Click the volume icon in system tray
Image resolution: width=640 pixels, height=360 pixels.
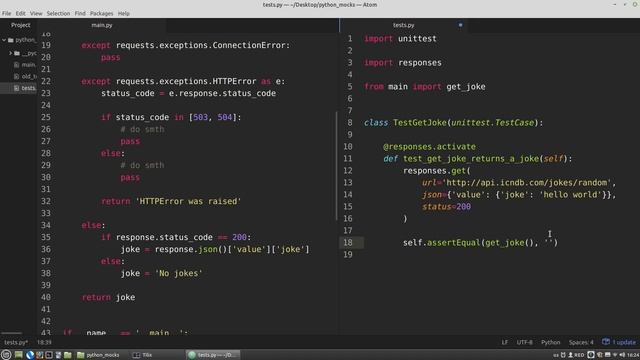pos(622,355)
